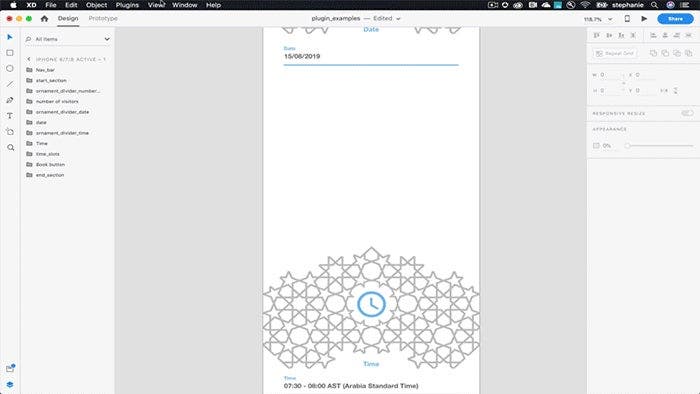Toggle the Layers panel icon

[10, 384]
